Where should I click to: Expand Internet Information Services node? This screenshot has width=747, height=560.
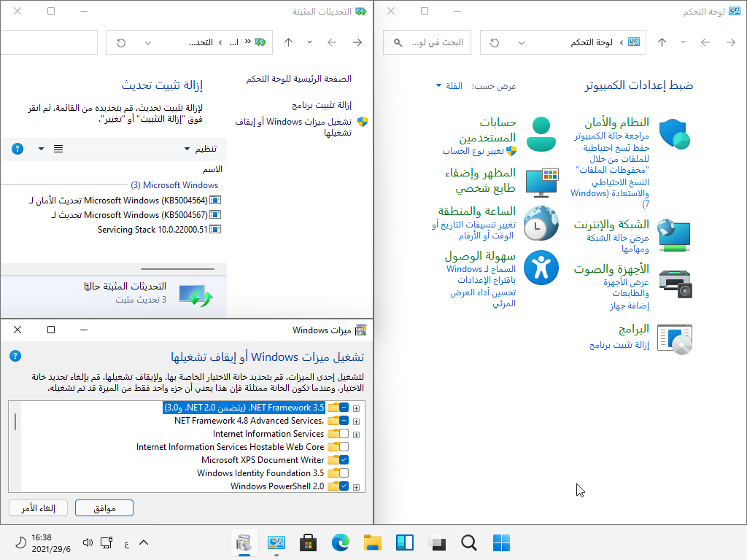(x=356, y=435)
